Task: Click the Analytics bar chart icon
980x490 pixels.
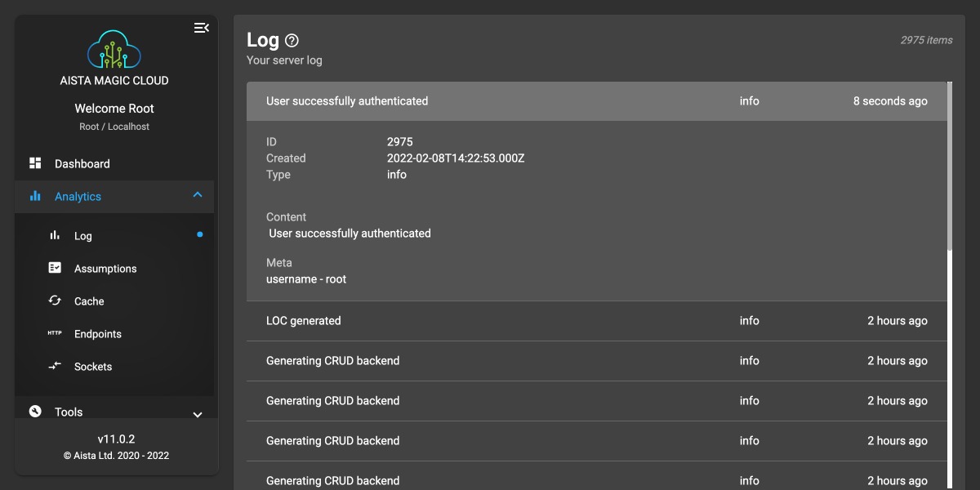Action: coord(35,196)
